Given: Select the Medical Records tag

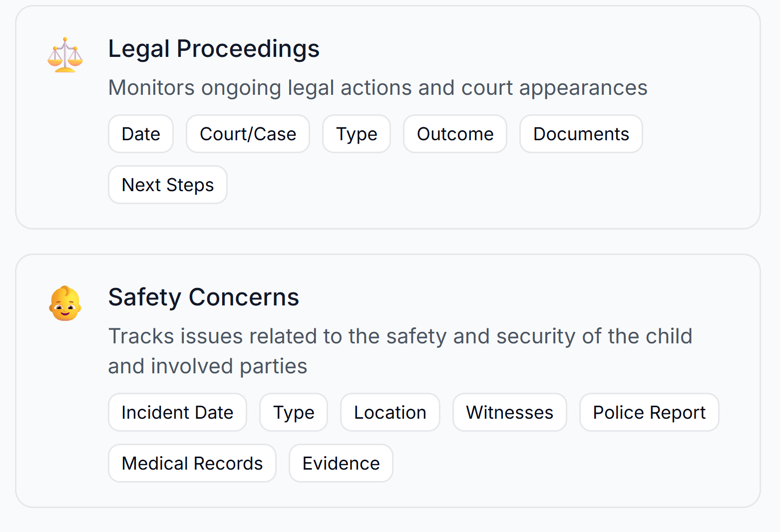Looking at the screenshot, I should pyautogui.click(x=192, y=463).
